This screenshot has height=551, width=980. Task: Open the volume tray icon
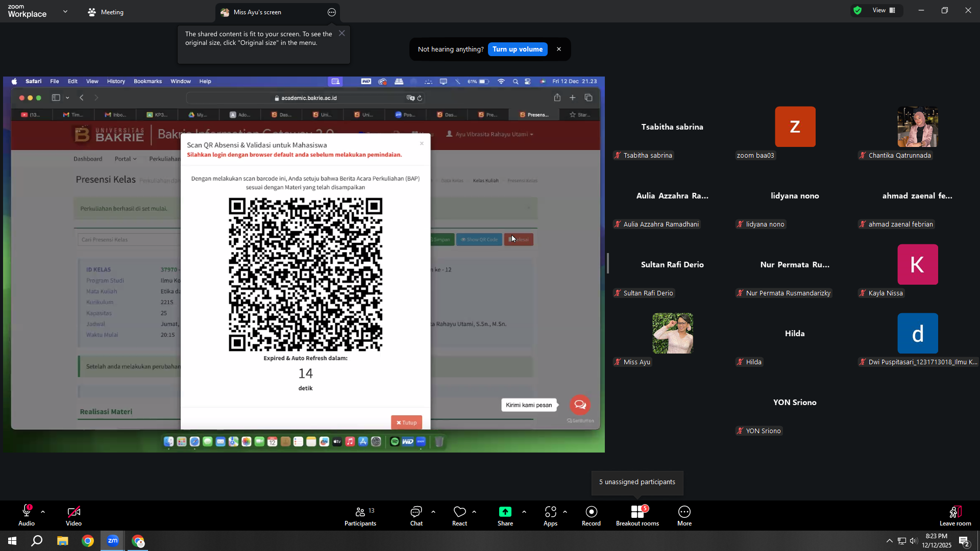pyautogui.click(x=914, y=541)
